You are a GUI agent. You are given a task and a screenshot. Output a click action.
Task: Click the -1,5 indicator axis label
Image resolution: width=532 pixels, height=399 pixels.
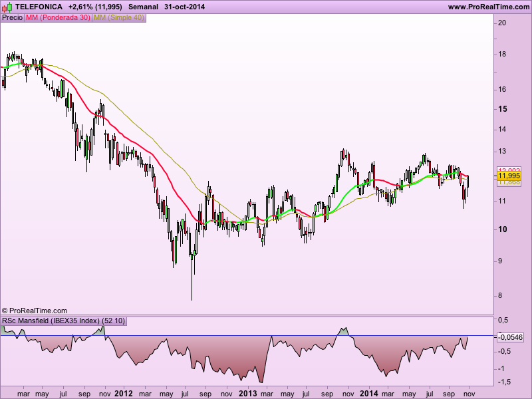[x=504, y=382]
